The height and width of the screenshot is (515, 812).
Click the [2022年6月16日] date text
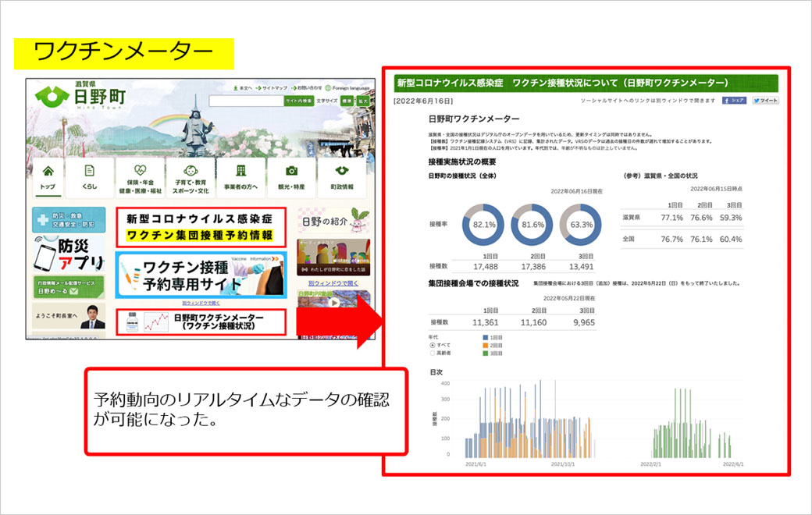[423, 101]
